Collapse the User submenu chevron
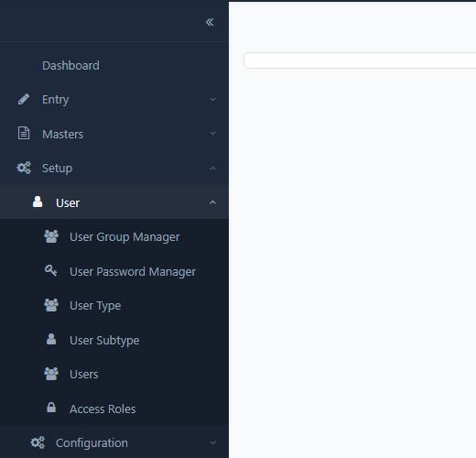Image resolution: width=476 pixels, height=458 pixels. [213, 202]
